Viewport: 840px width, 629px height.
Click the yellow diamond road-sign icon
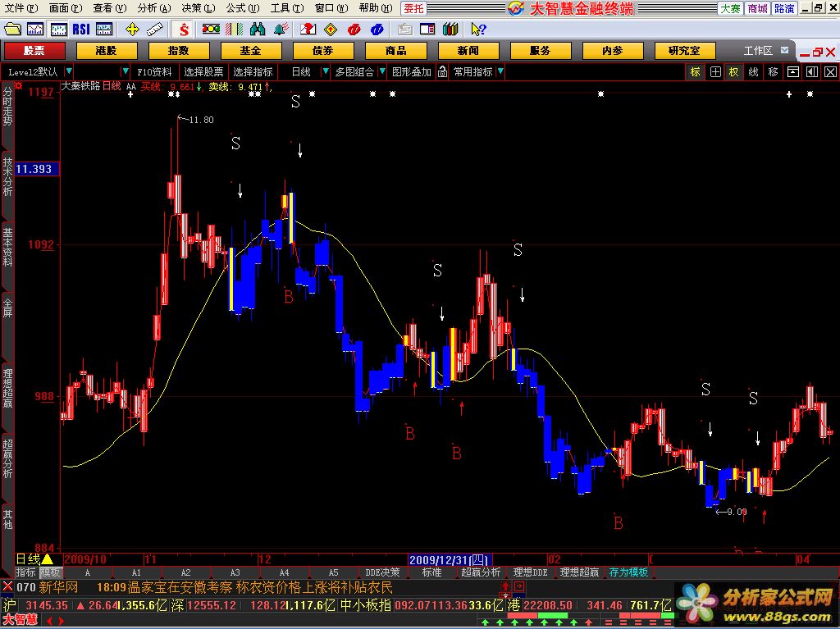coord(331,29)
